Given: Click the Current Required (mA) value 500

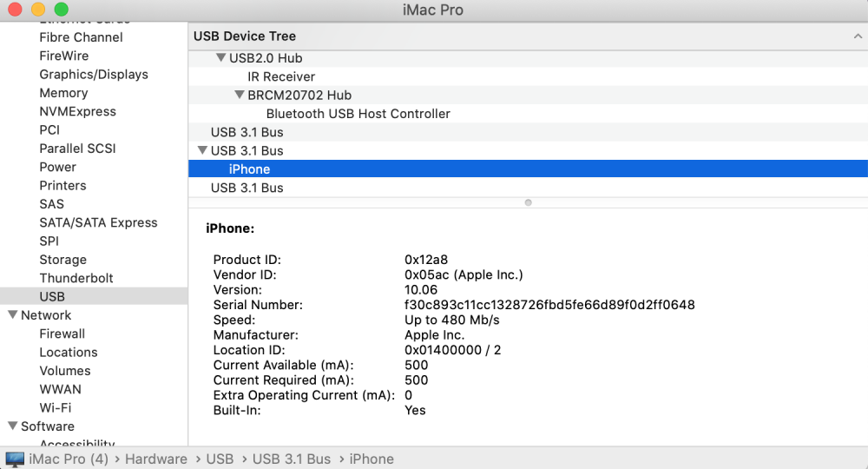Looking at the screenshot, I should (416, 380).
